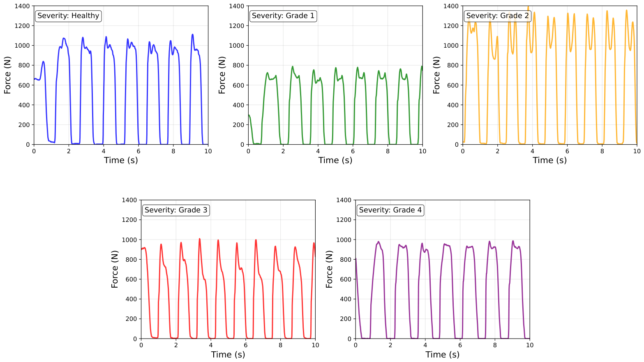
Task: Select 'Time (s)' axis label under Healthy plot
Action: point(121,160)
